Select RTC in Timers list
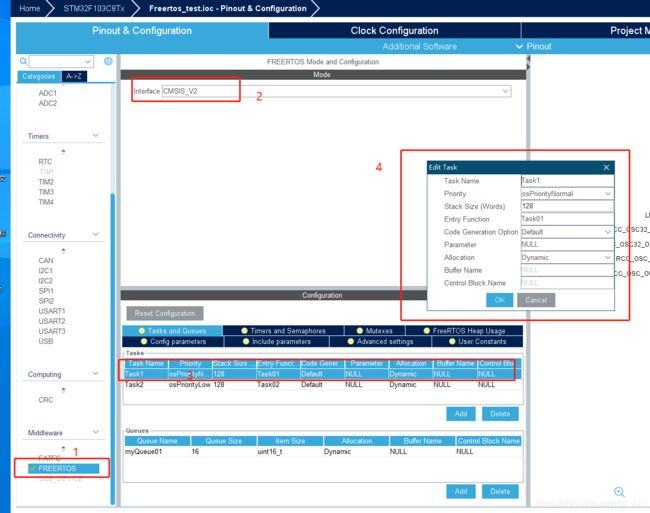 pyautogui.click(x=45, y=162)
